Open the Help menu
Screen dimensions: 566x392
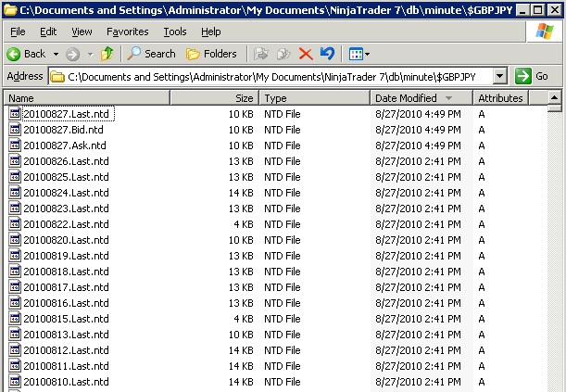[211, 32]
